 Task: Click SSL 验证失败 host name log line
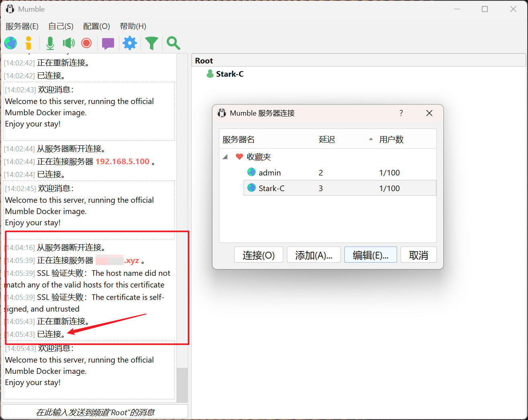click(x=87, y=279)
